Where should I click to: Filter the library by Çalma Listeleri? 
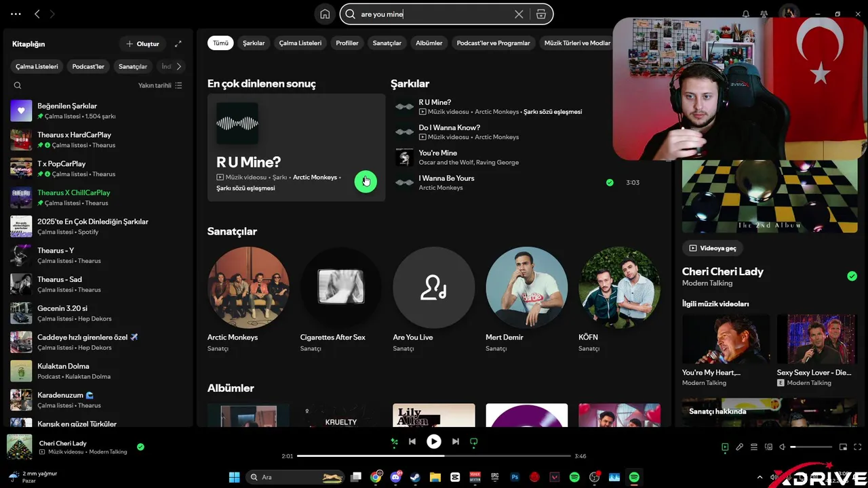click(37, 66)
